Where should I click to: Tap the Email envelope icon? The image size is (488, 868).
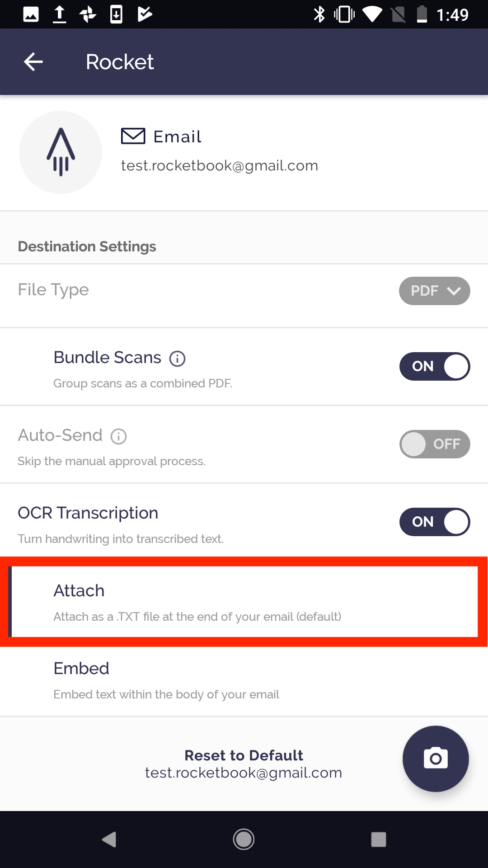(133, 136)
